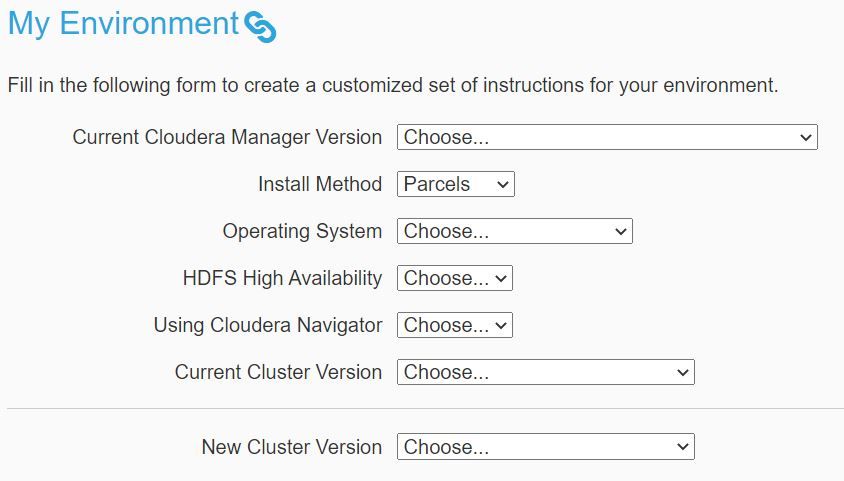Screen dimensions: 844x481
Task: Click the My Environment heading text
Action: (x=123, y=24)
